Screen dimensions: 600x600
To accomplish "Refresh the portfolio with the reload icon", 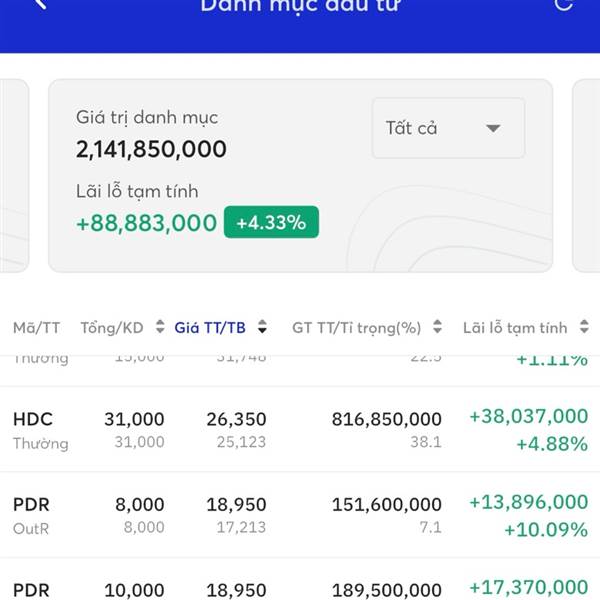I will (x=563, y=4).
